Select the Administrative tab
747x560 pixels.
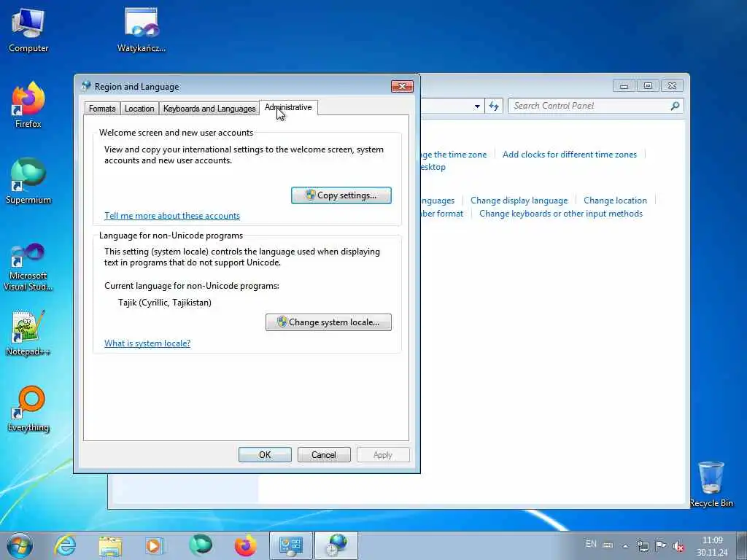[288, 108]
